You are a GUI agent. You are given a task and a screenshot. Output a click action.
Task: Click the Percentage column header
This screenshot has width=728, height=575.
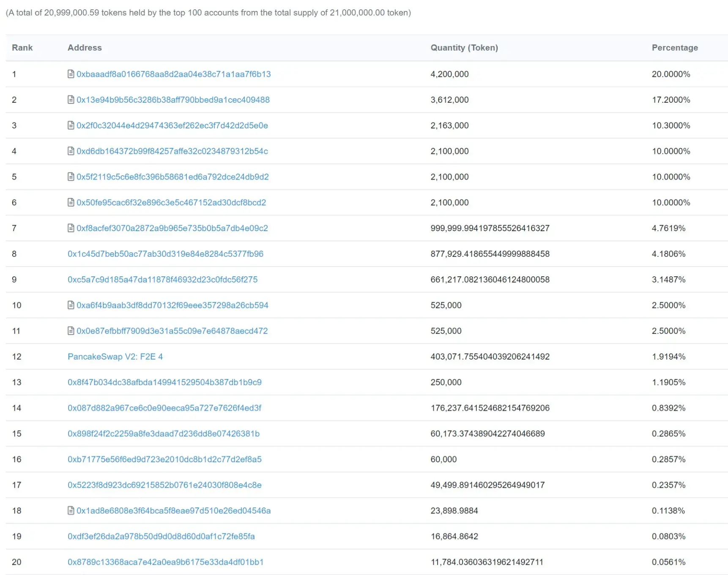coord(675,48)
